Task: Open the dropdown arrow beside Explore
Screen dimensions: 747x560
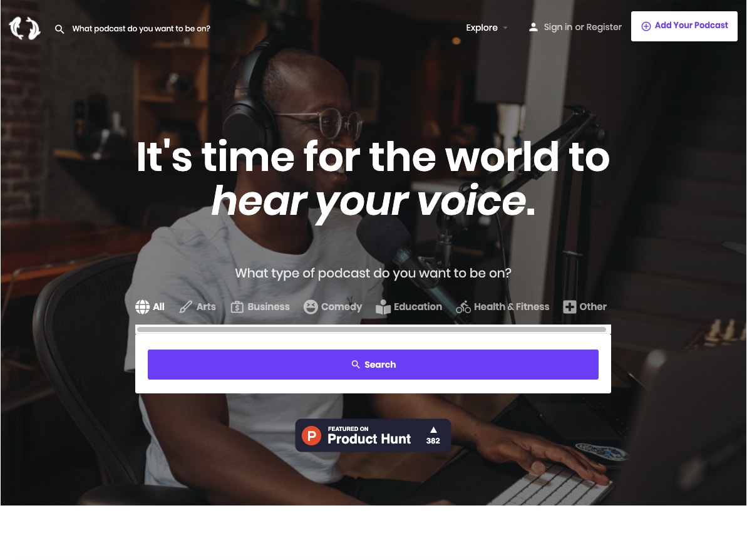Action: pos(505,28)
